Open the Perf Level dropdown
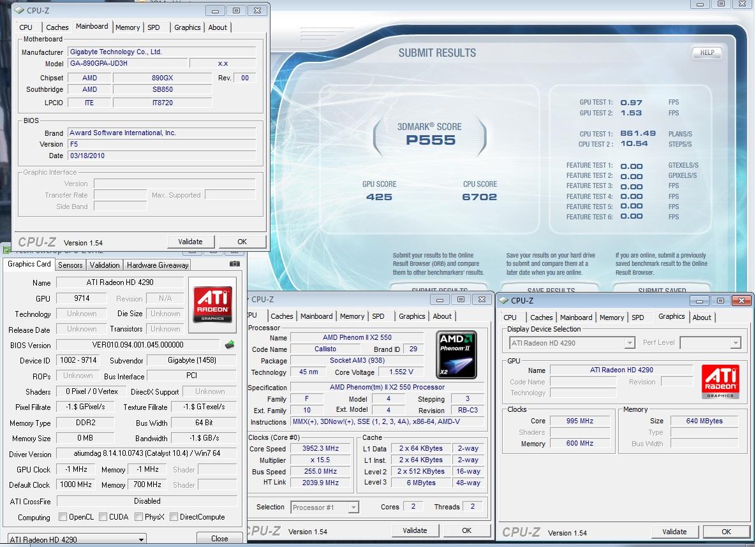Viewport: 756px width, 547px height. [x=736, y=342]
